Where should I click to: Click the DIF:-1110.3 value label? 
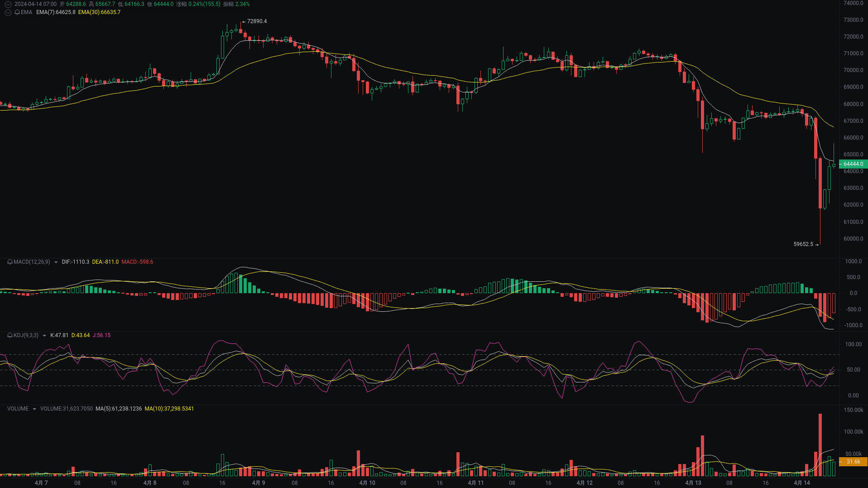point(75,262)
